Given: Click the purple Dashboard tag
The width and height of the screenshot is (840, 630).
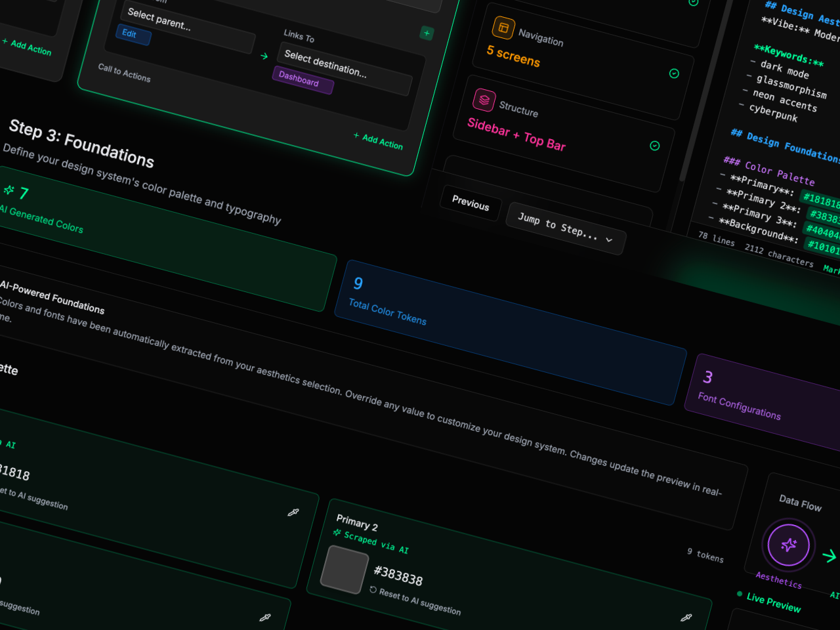Looking at the screenshot, I should tap(303, 80).
